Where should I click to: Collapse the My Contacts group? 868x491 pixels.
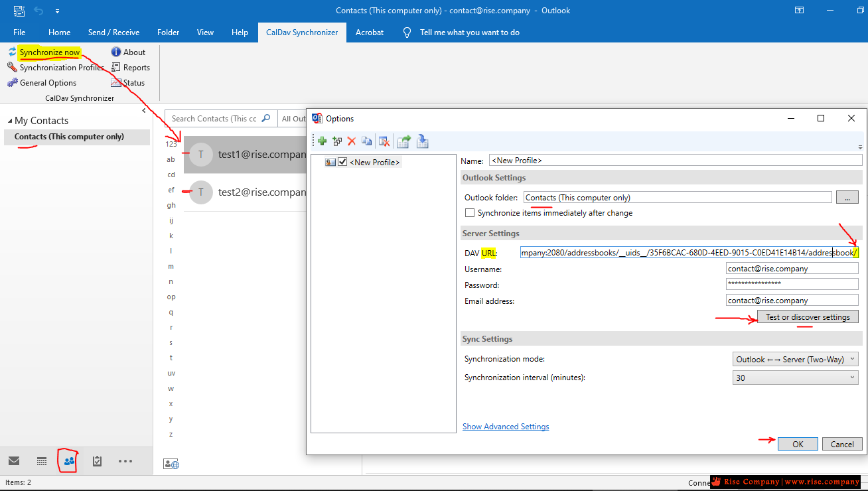[x=10, y=121]
